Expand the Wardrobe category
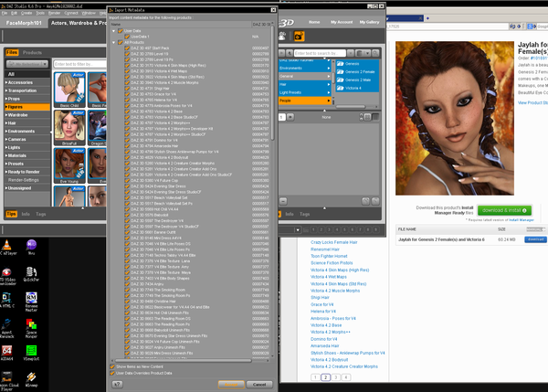Image resolution: width=548 pixels, height=392 pixels. point(6,115)
